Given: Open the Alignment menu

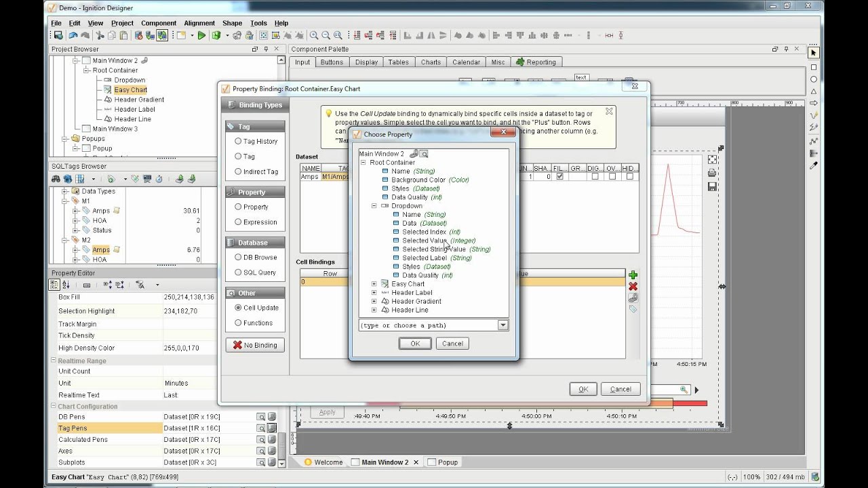Looking at the screenshot, I should pyautogui.click(x=199, y=23).
